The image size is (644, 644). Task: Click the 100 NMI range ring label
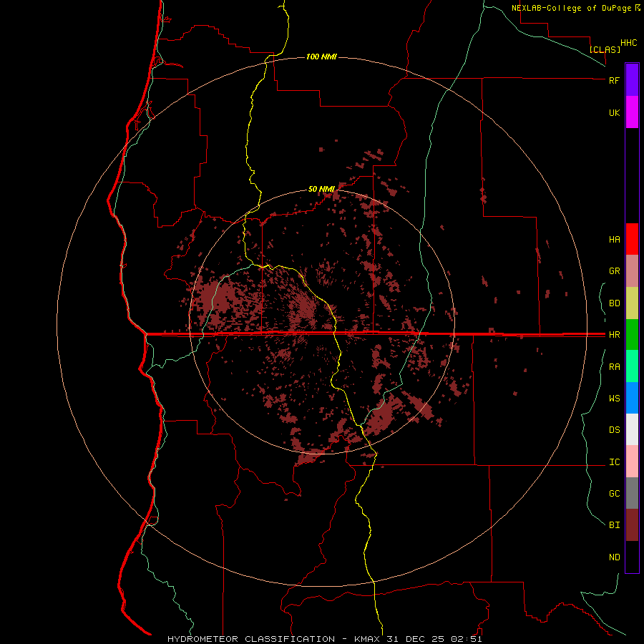[x=321, y=57]
